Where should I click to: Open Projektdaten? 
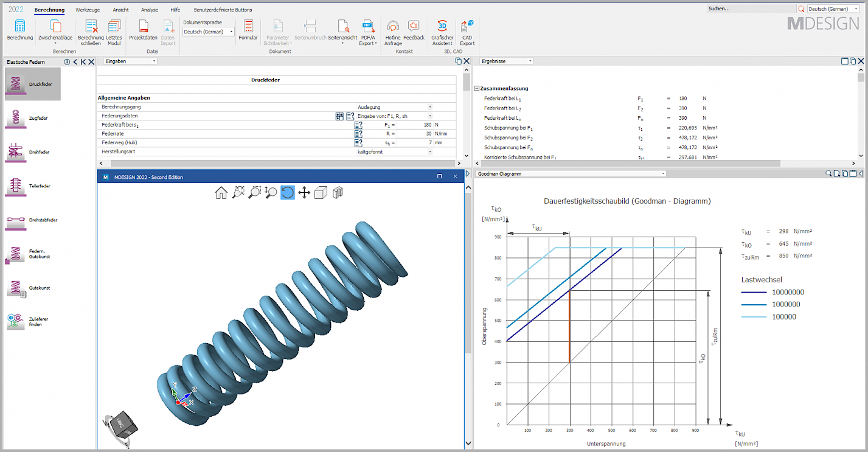[144, 30]
